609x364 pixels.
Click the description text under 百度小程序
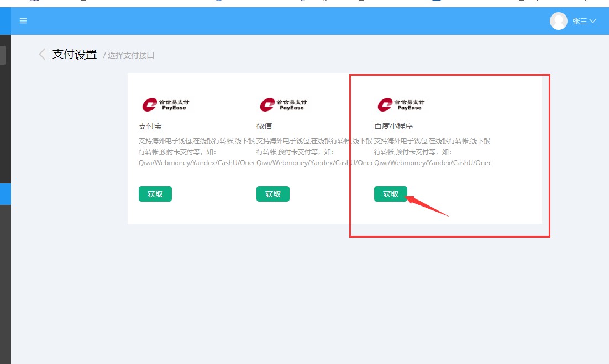pos(433,152)
